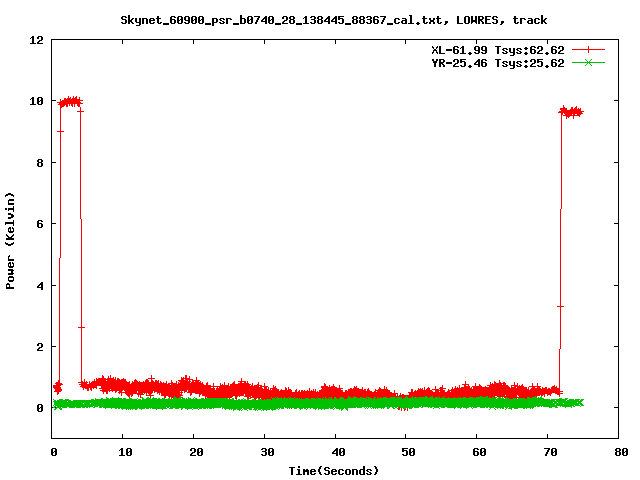Click the red legend line sample
This screenshot has width=640, height=480.
click(x=588, y=50)
